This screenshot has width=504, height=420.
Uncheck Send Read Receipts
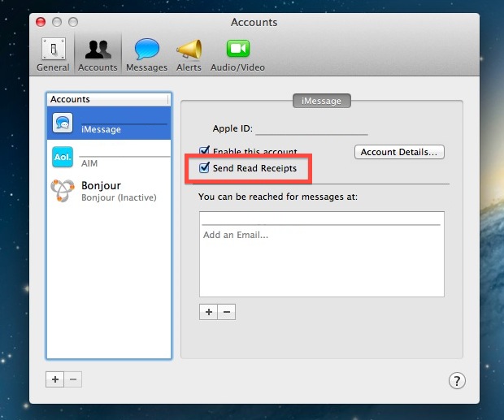tap(204, 167)
